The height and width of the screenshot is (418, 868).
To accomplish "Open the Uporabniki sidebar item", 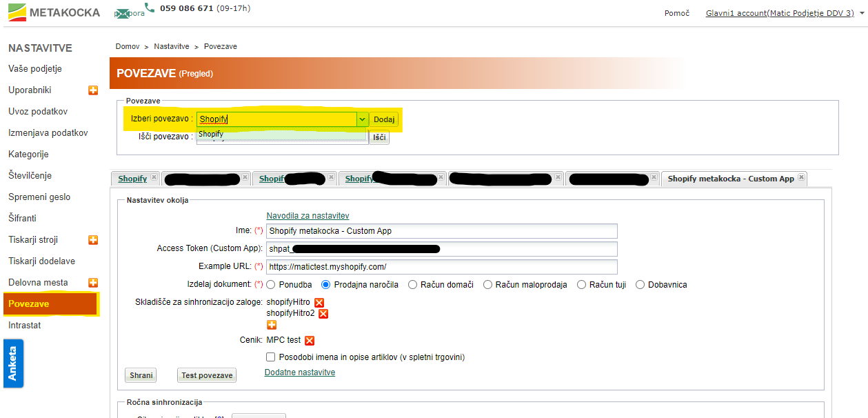I will pos(30,90).
